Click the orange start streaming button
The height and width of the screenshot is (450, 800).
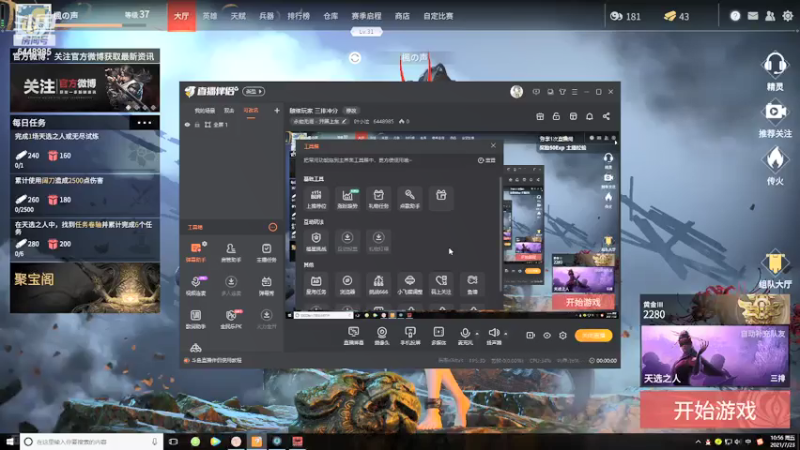[593, 335]
